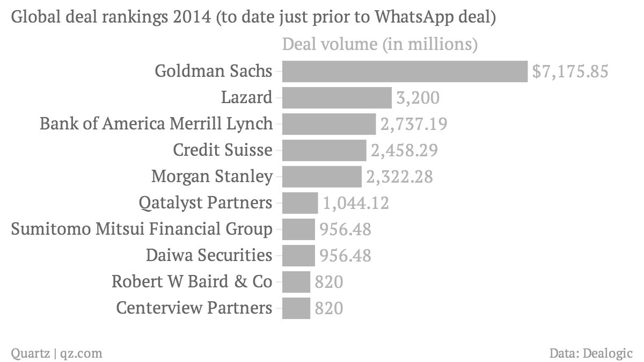Click the Robert W Baird & Co bar
Image resolution: width=644 pixels, height=362 pixels.
pyautogui.click(x=296, y=282)
